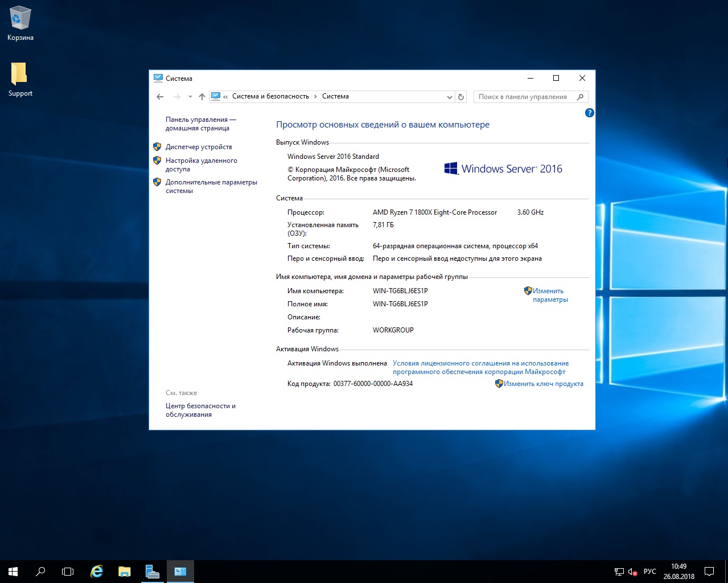This screenshot has height=583, width=728.
Task: Expand the address bar history dropdown
Action: pyautogui.click(x=449, y=97)
